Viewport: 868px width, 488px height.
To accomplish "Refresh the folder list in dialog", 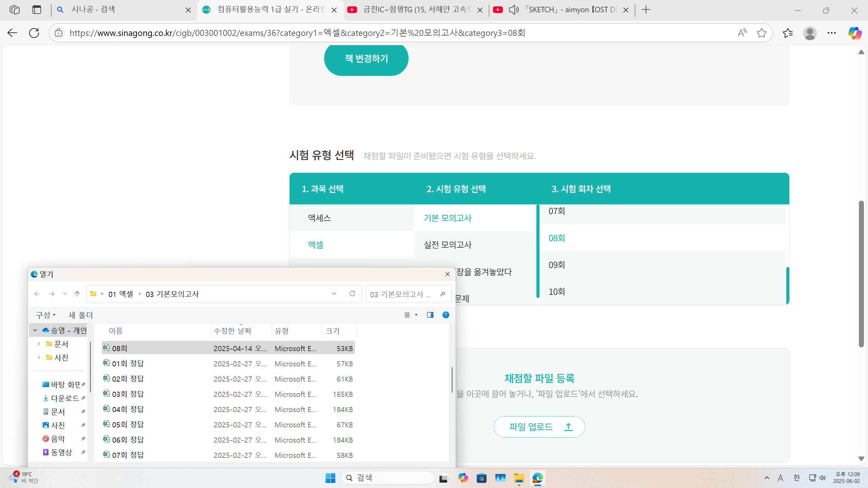I will pyautogui.click(x=352, y=293).
